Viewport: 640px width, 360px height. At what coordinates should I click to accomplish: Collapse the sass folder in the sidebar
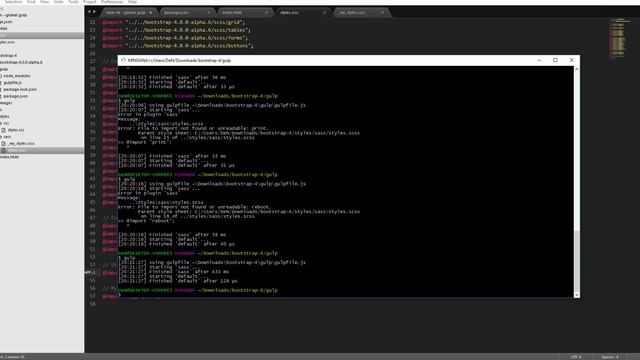(7, 137)
